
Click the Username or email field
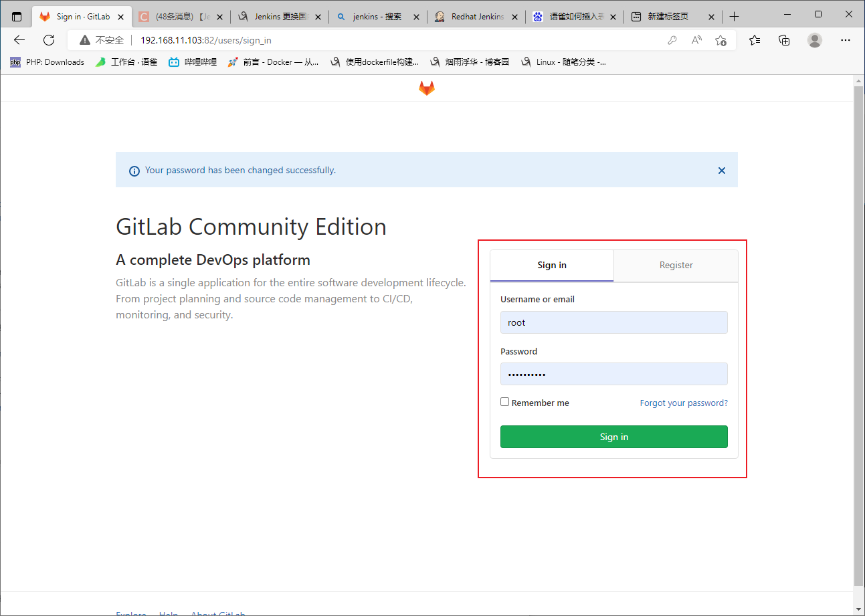pos(614,322)
